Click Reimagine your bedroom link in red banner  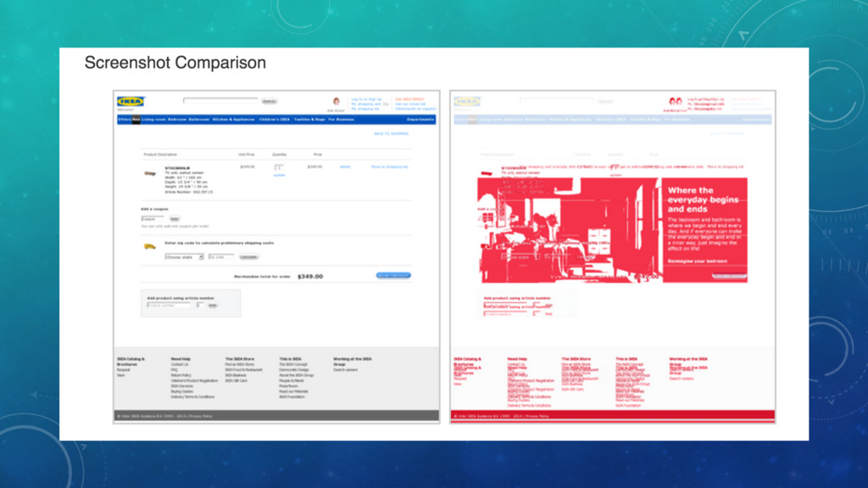(x=698, y=261)
